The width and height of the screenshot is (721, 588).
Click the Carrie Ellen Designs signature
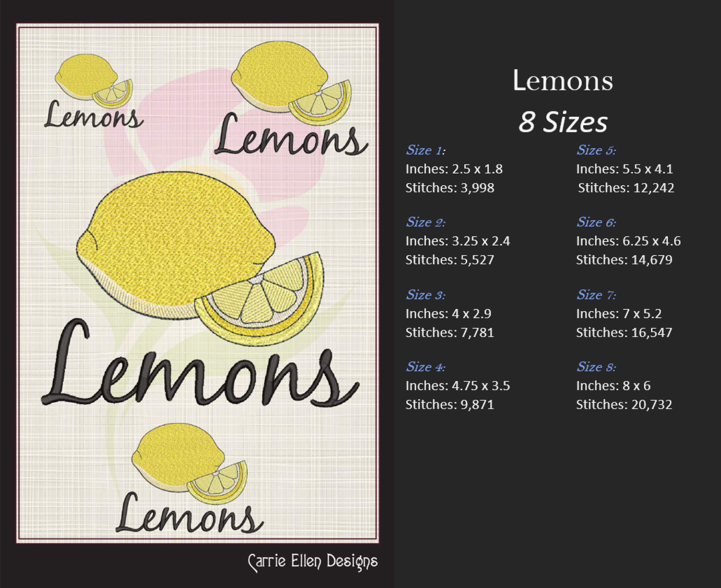312,561
